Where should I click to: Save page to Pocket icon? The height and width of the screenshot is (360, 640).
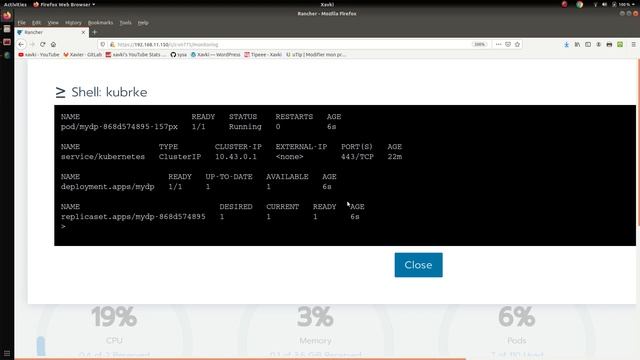[508, 44]
